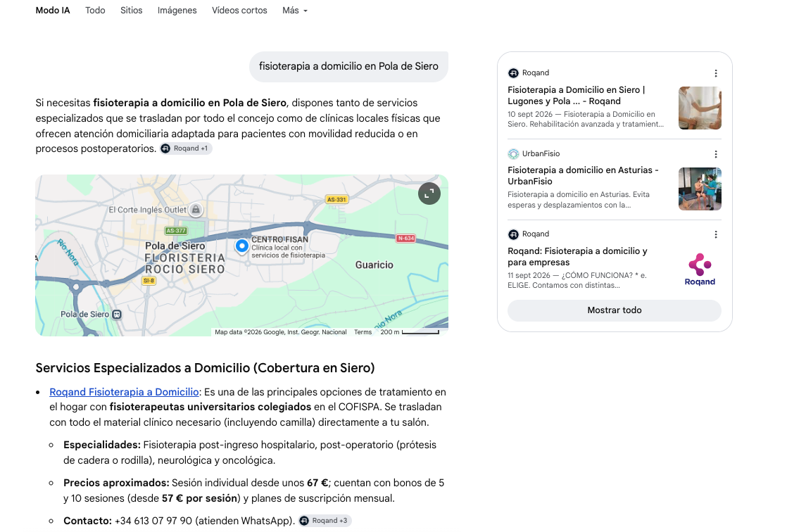
Task: Click the SI-8 road badge on map
Action: pyautogui.click(x=149, y=281)
